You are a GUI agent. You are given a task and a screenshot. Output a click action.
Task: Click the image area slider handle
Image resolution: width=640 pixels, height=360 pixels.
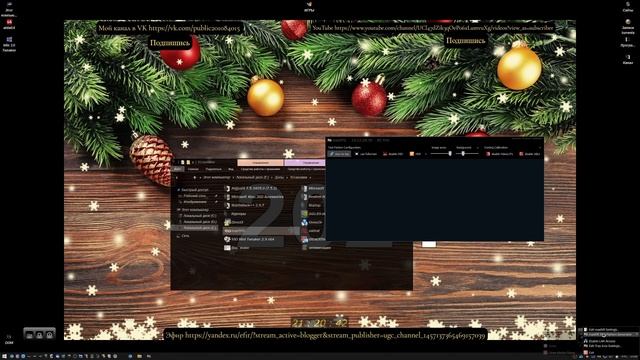(x=450, y=153)
